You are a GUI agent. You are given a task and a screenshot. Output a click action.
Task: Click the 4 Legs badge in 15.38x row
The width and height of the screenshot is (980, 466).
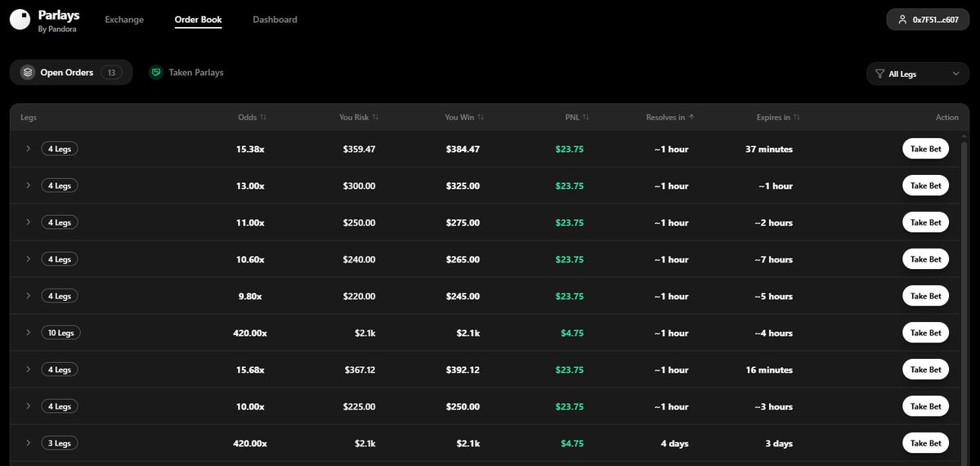pyautogui.click(x=60, y=149)
